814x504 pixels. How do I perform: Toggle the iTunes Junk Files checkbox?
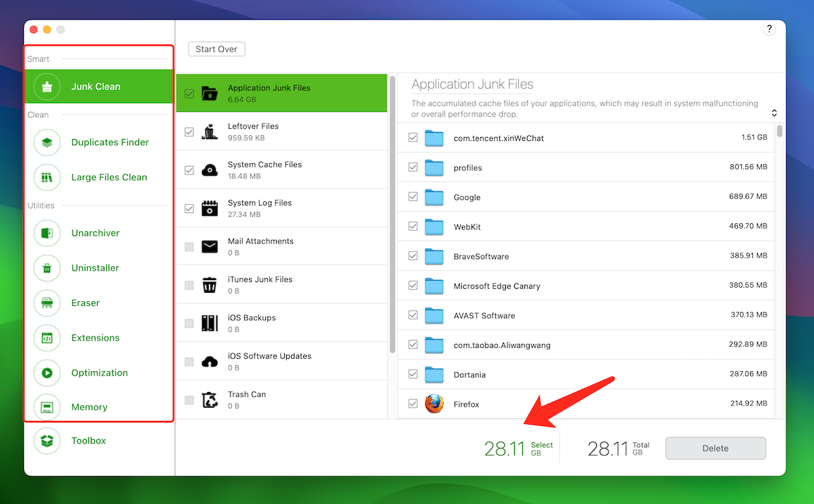click(x=189, y=285)
